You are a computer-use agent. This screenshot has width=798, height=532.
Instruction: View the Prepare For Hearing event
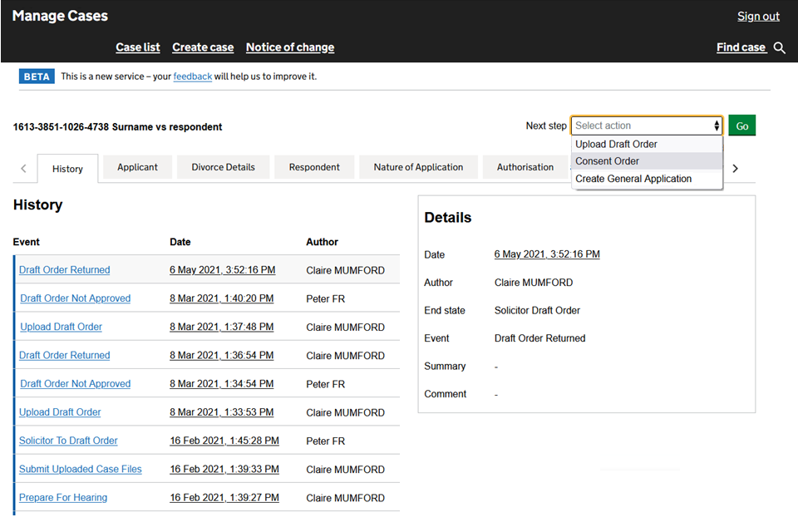point(63,498)
